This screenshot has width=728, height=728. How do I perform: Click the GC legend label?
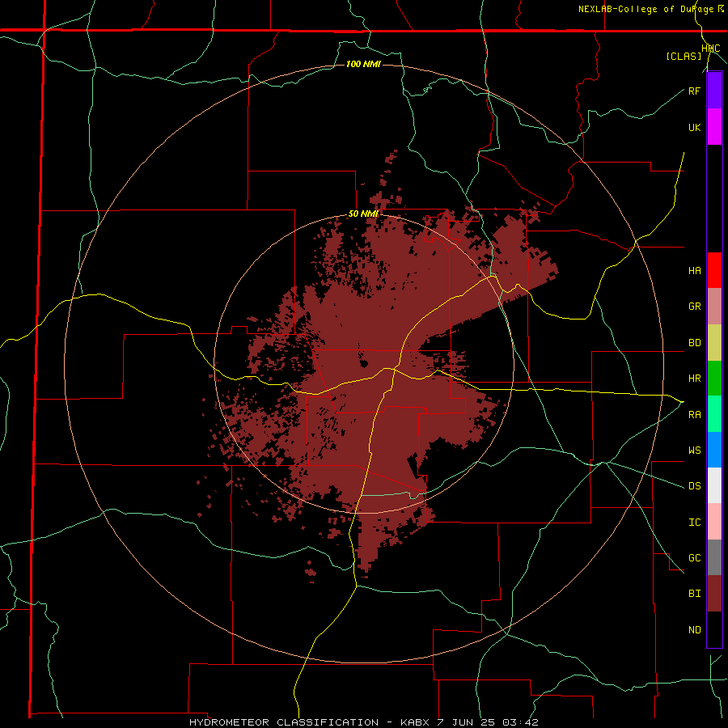click(x=694, y=558)
